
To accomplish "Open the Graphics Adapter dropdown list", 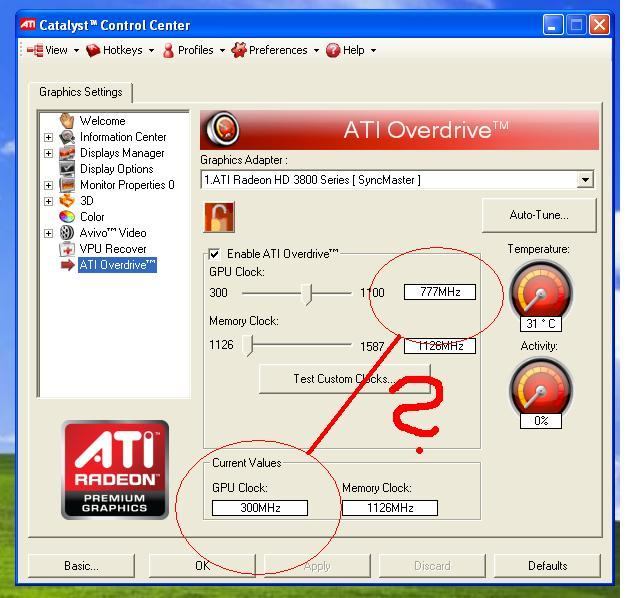I will click(x=585, y=180).
